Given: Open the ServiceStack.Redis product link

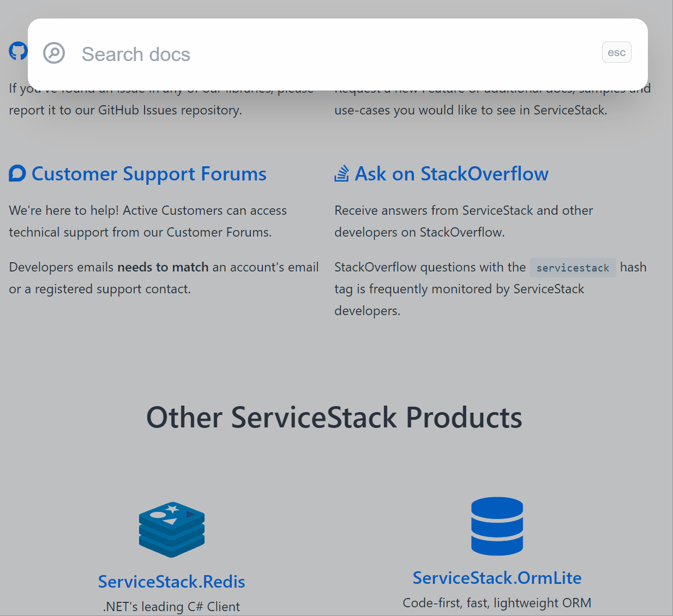Looking at the screenshot, I should (x=172, y=582).
